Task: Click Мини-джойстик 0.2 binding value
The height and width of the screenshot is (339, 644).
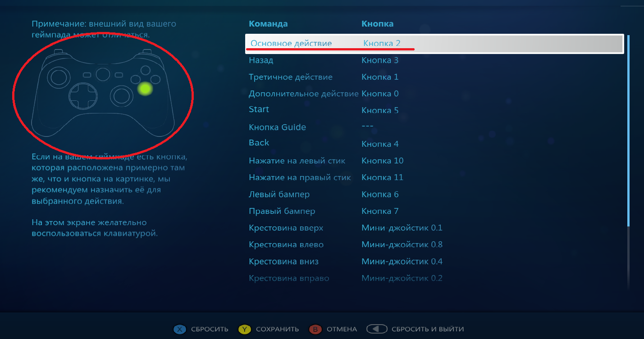Action: pyautogui.click(x=402, y=278)
